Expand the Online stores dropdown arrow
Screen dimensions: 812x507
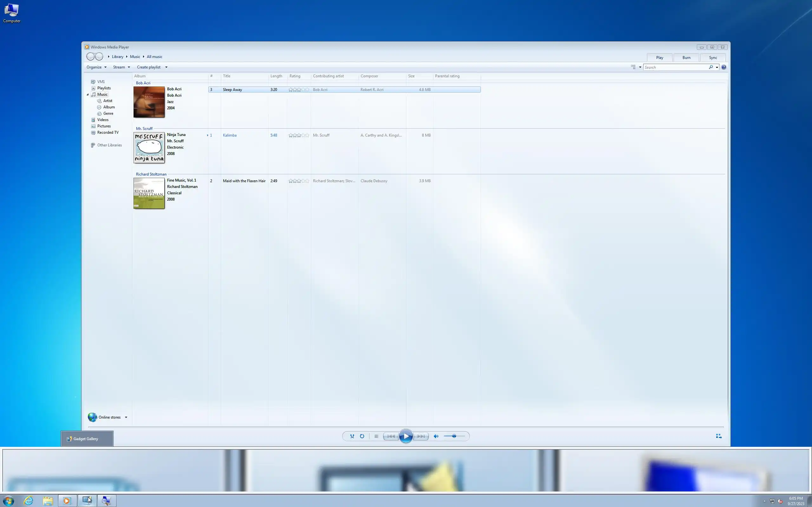(126, 417)
